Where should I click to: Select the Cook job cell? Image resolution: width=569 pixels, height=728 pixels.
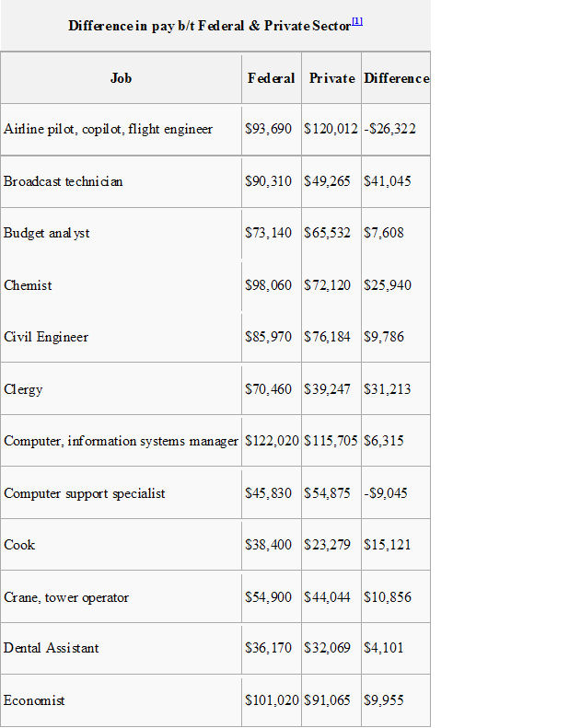(x=121, y=545)
